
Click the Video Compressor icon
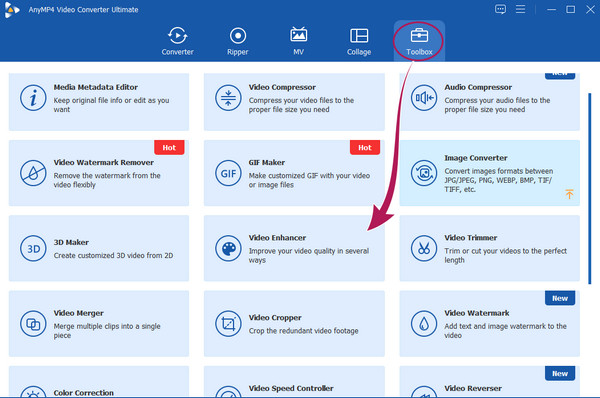[x=228, y=98]
